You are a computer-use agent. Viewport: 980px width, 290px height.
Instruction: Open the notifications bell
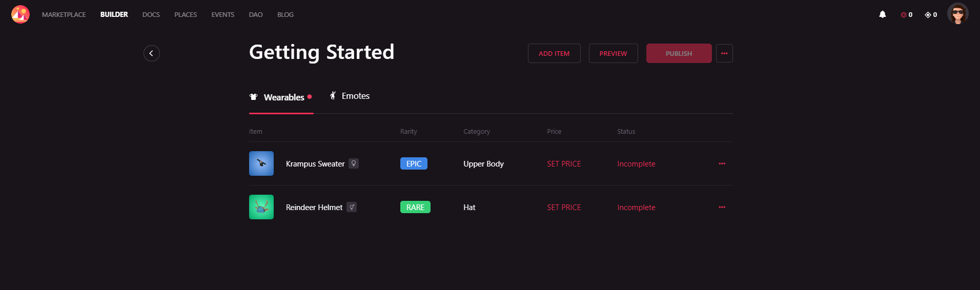pyautogui.click(x=883, y=15)
